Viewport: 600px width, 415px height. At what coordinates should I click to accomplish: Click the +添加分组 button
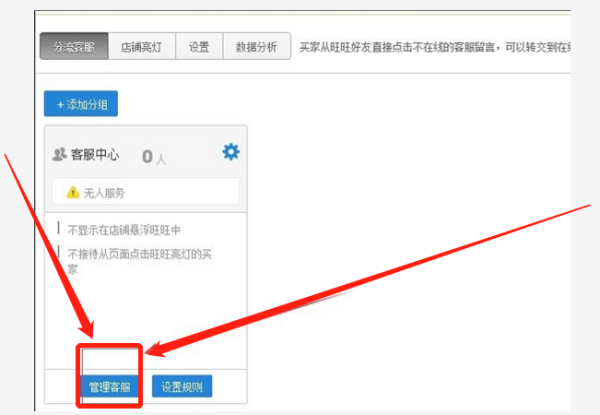pyautogui.click(x=81, y=104)
